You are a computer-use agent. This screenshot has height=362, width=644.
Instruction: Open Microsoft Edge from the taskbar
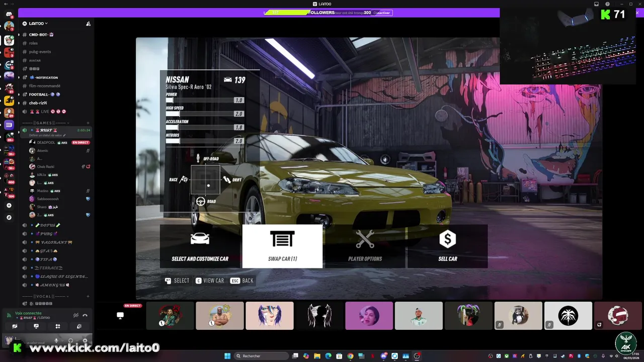point(328,356)
